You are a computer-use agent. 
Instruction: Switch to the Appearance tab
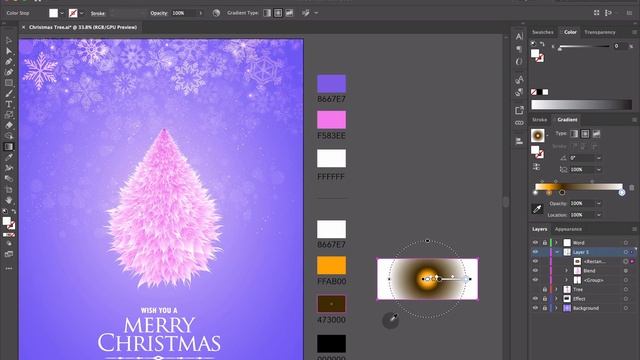[568, 229]
